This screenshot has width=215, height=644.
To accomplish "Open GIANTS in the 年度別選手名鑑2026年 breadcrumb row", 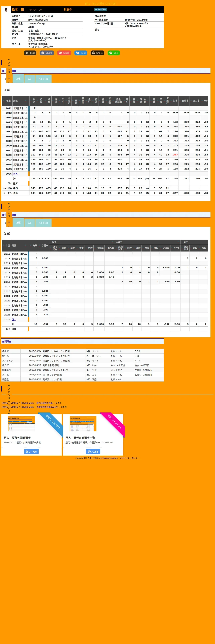I will tap(14, 407).
